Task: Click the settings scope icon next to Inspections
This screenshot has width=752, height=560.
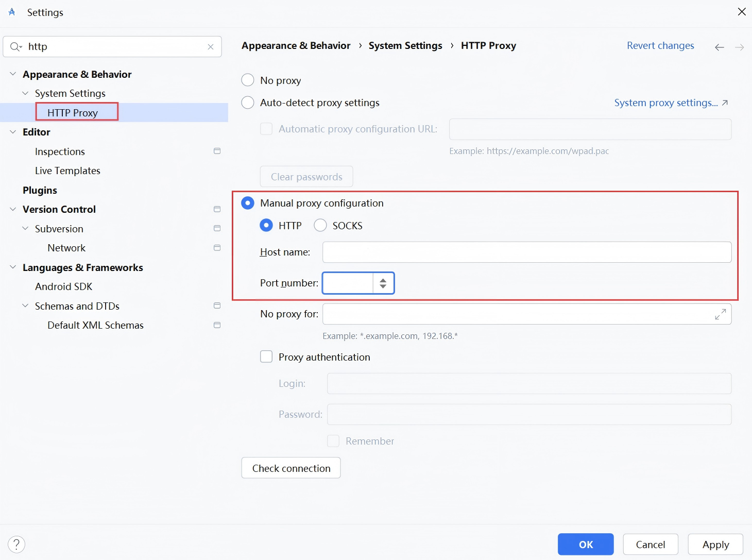Action: pos(217,150)
